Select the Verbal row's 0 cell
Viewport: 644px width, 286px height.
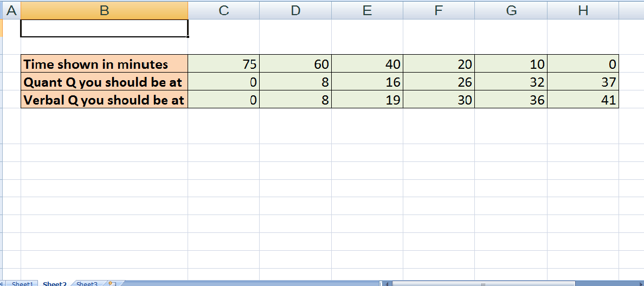tap(223, 99)
